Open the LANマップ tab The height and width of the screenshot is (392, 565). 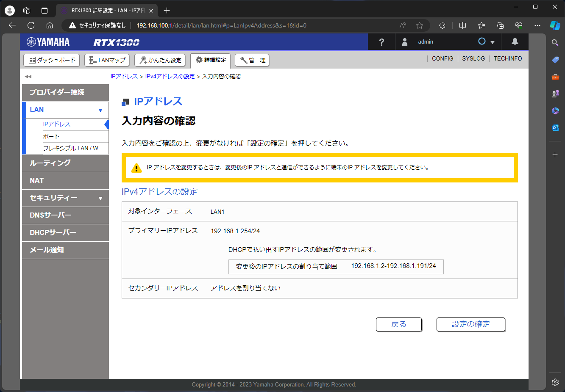pyautogui.click(x=107, y=60)
